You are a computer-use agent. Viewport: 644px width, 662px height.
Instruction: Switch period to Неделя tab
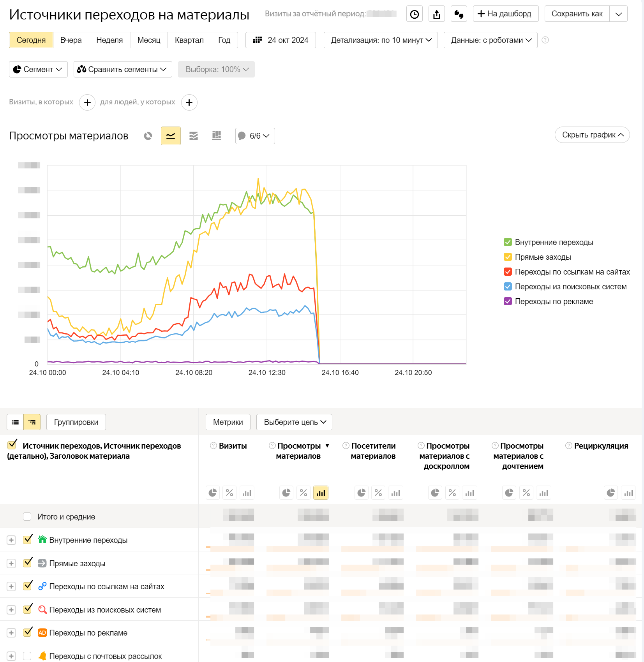click(109, 40)
